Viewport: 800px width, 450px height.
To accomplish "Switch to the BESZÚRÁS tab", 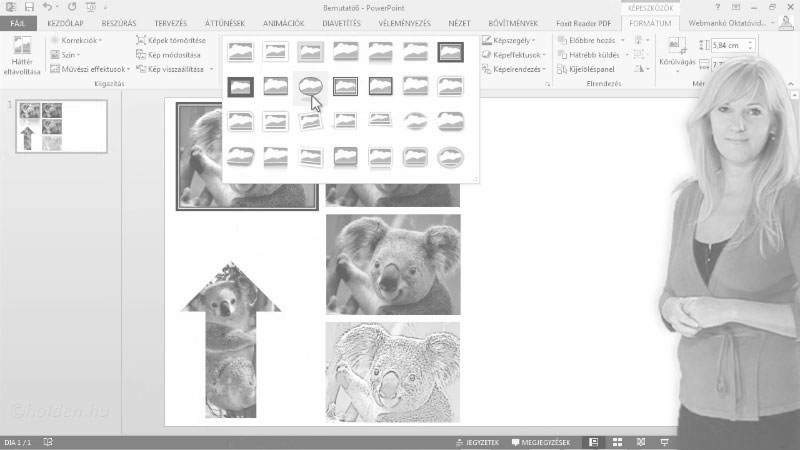I will coord(119,23).
